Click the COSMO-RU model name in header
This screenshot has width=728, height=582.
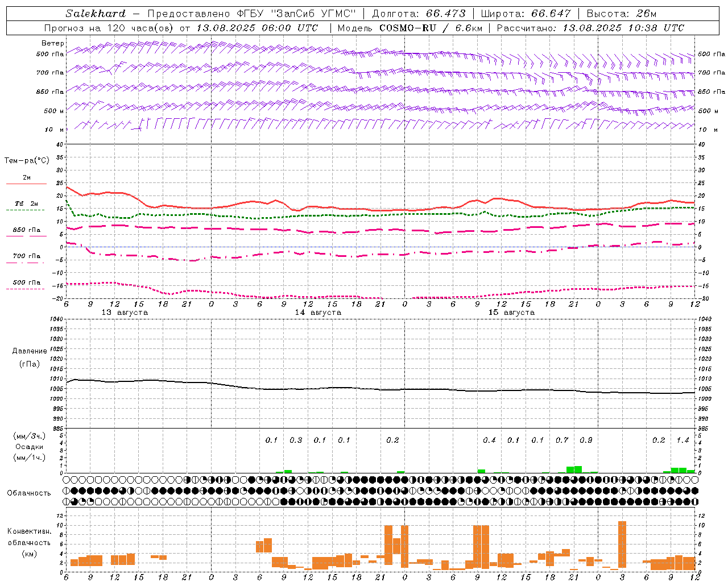coord(407,28)
